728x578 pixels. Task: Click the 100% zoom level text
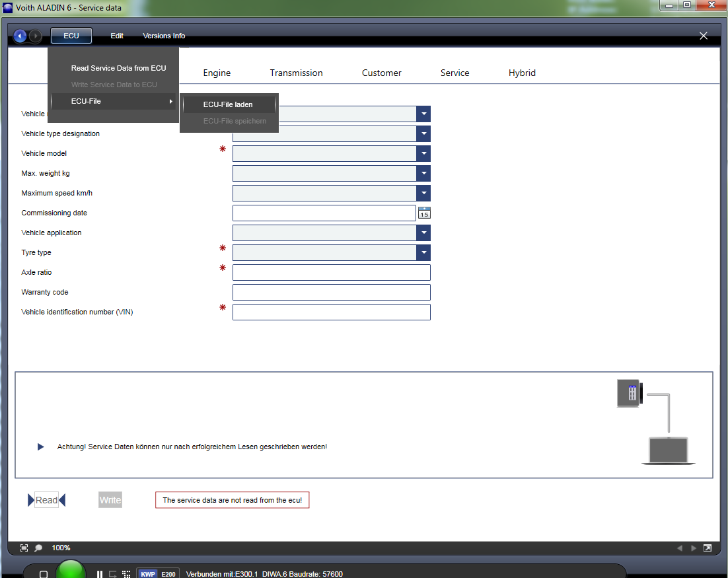[x=61, y=548]
